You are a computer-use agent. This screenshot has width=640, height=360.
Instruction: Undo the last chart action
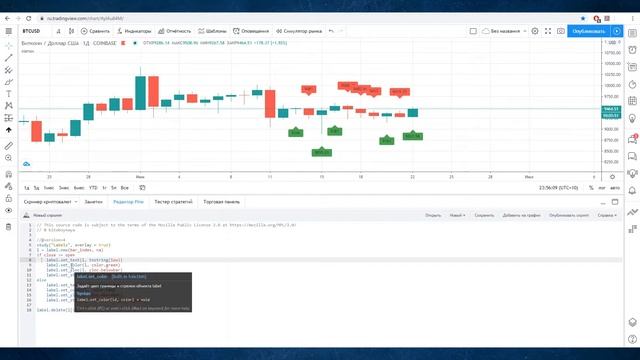(331, 31)
